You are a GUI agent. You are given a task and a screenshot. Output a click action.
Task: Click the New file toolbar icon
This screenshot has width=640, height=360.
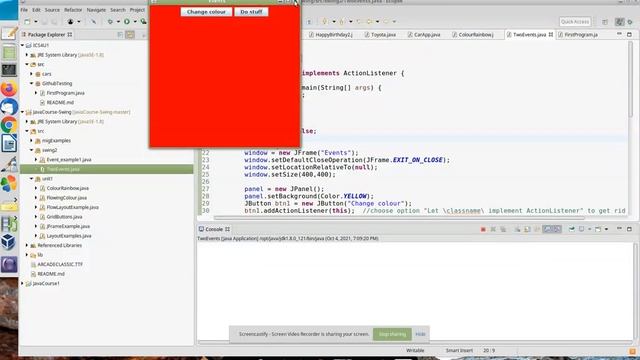pyautogui.click(x=27, y=22)
